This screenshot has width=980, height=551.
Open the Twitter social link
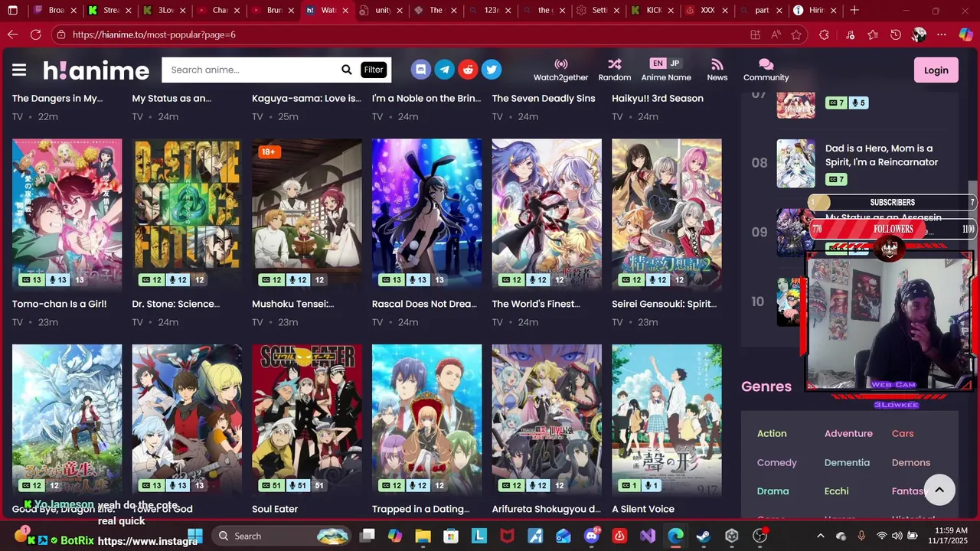click(492, 70)
